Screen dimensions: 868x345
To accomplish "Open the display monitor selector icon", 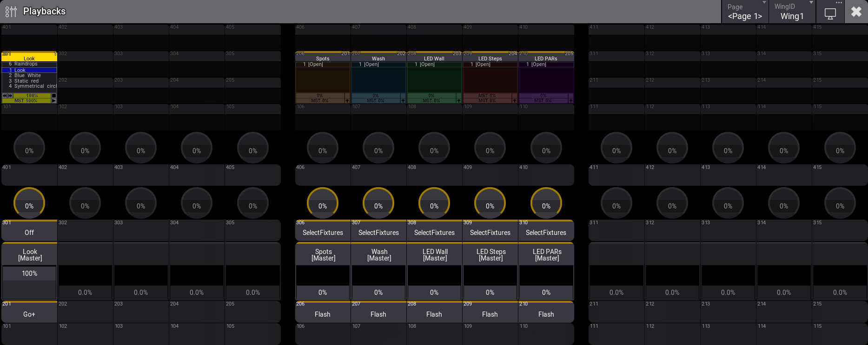I will [830, 13].
